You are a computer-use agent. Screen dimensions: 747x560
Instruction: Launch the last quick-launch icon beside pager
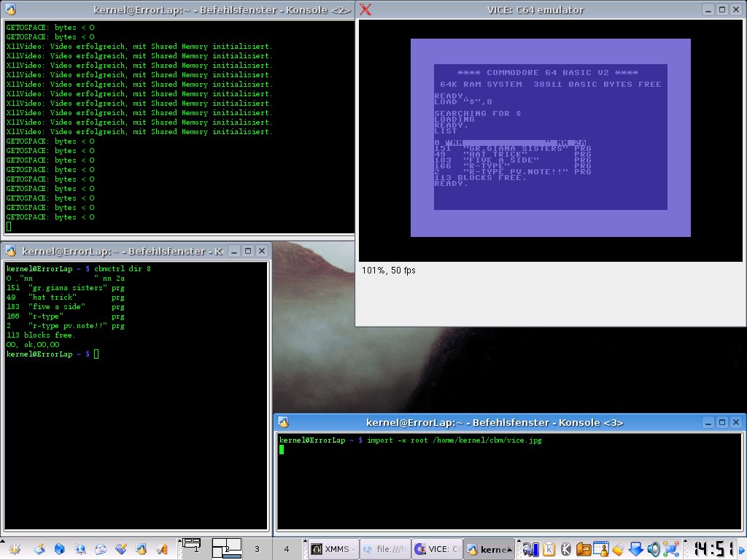pos(162,549)
